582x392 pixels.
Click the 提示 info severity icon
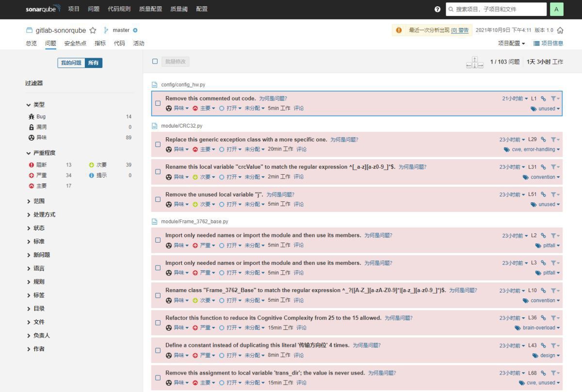(x=91, y=175)
